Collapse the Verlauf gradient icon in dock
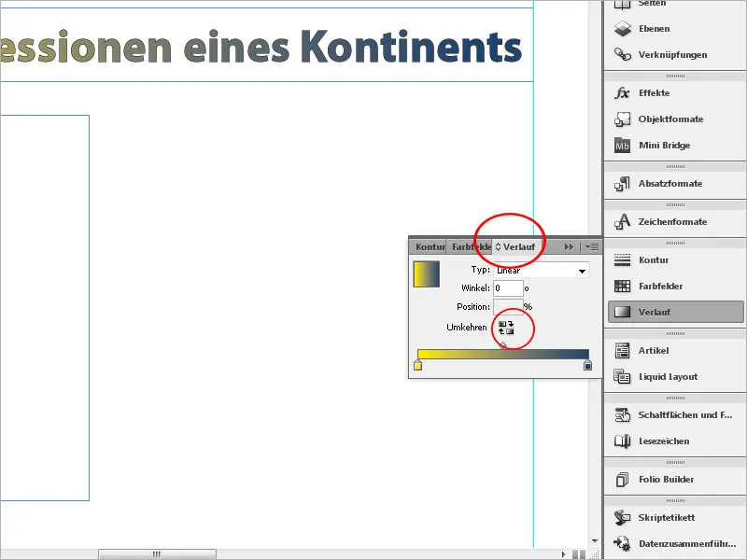Image resolution: width=747 pixels, height=560 pixels. (x=622, y=312)
